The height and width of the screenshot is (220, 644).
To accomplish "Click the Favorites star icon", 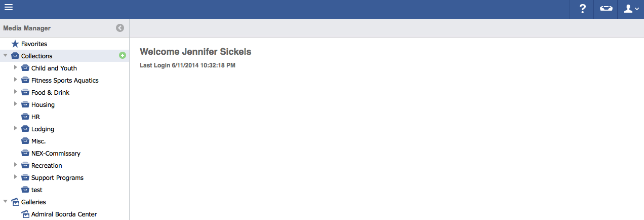I will point(15,44).
